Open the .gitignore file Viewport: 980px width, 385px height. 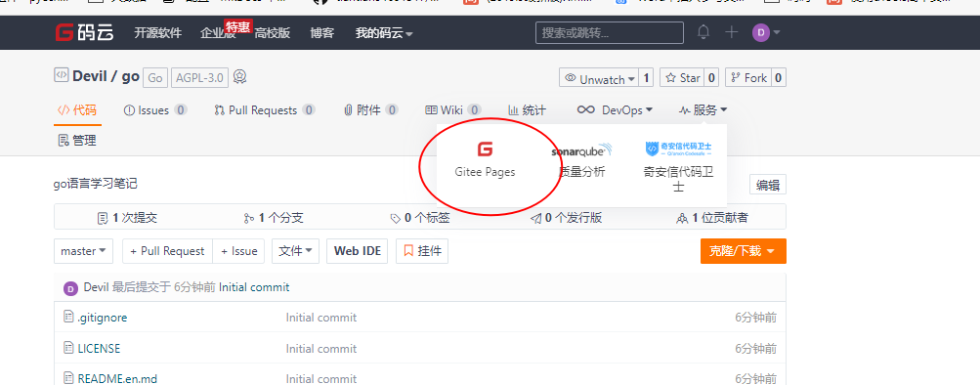[103, 318]
